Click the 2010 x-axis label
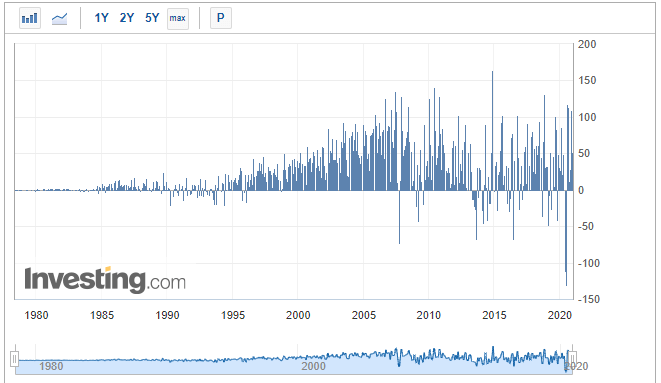Screen dimensions: 661x383 point(428,315)
